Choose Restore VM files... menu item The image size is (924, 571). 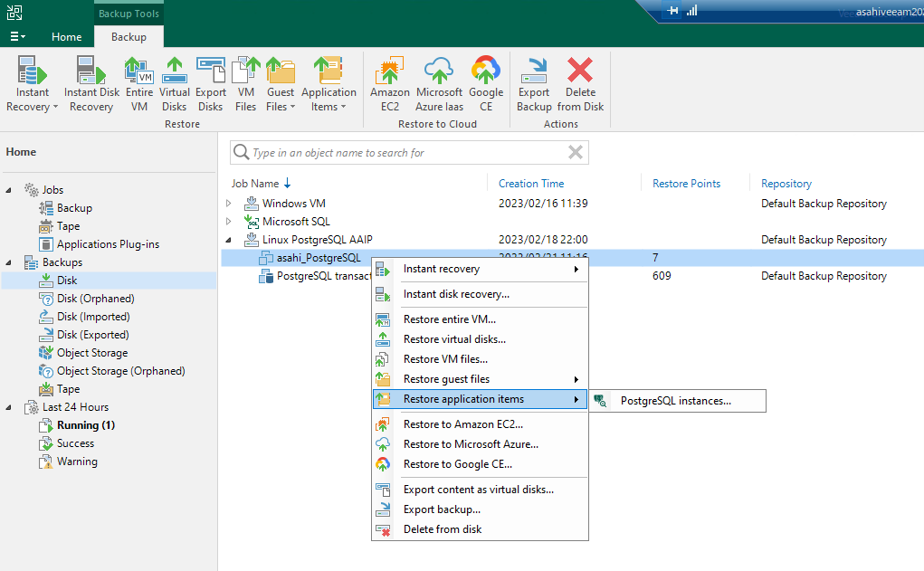(x=480, y=359)
